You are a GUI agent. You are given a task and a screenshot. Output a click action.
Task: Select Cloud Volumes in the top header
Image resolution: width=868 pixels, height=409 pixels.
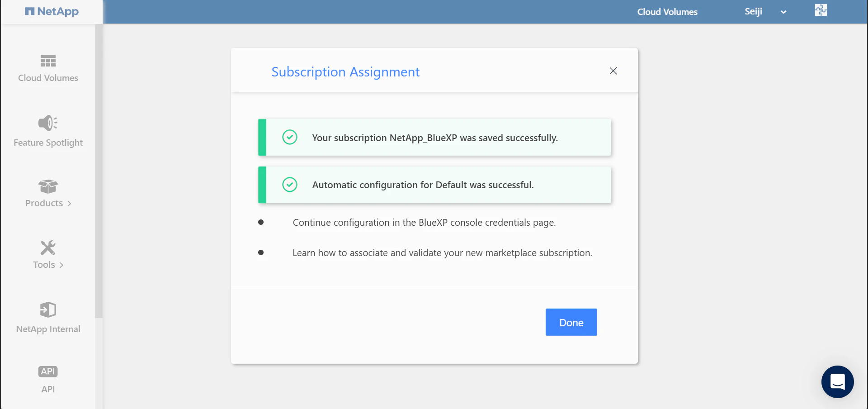point(667,12)
